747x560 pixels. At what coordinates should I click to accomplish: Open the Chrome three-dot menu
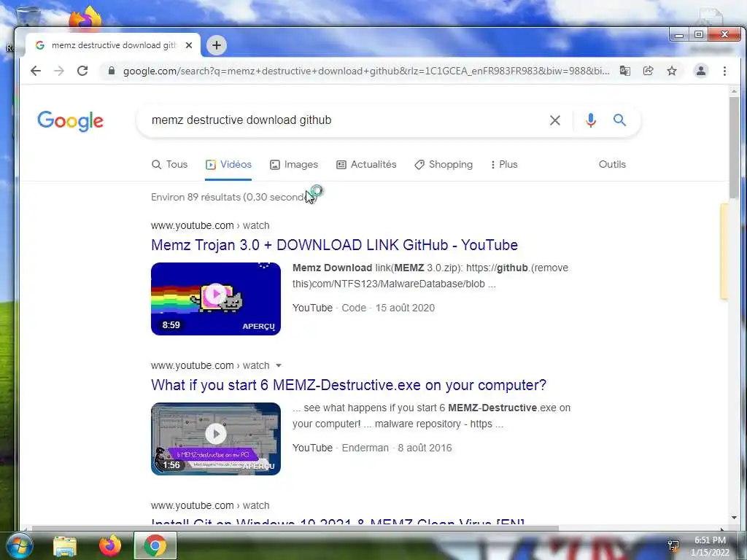click(724, 71)
